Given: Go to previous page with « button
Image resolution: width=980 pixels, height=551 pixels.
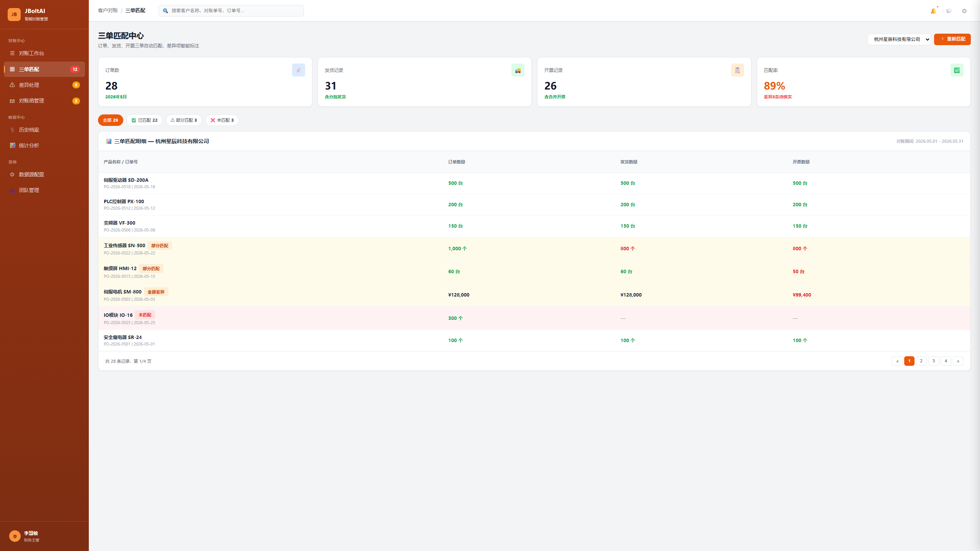Looking at the screenshot, I should (897, 361).
